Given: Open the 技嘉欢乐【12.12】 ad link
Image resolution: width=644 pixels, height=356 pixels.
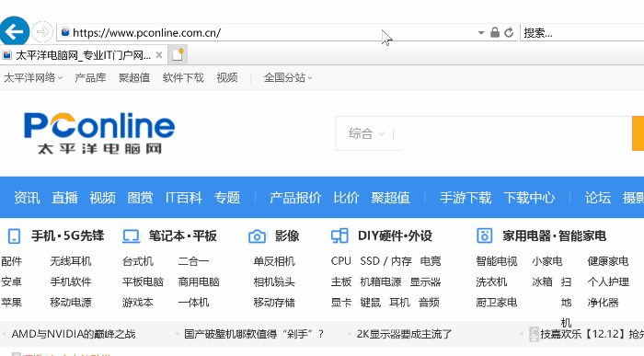Looking at the screenshot, I should [592, 334].
